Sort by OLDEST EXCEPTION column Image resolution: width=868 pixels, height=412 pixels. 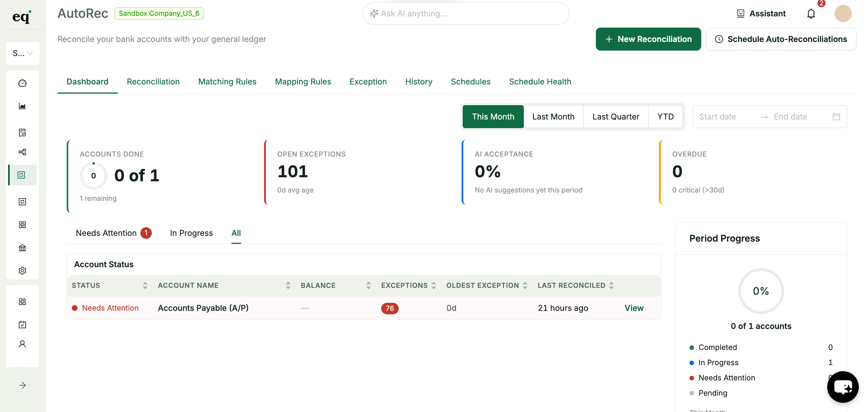coord(525,286)
